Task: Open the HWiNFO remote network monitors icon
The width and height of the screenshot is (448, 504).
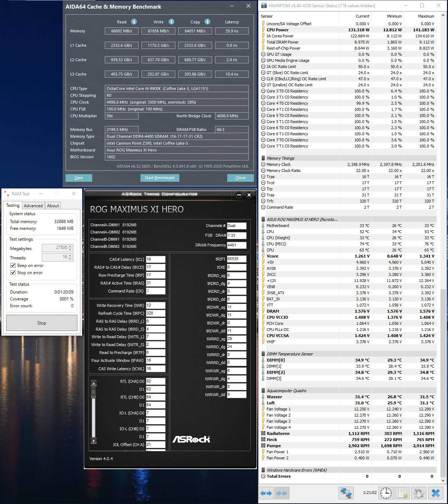Action: (x=346, y=493)
